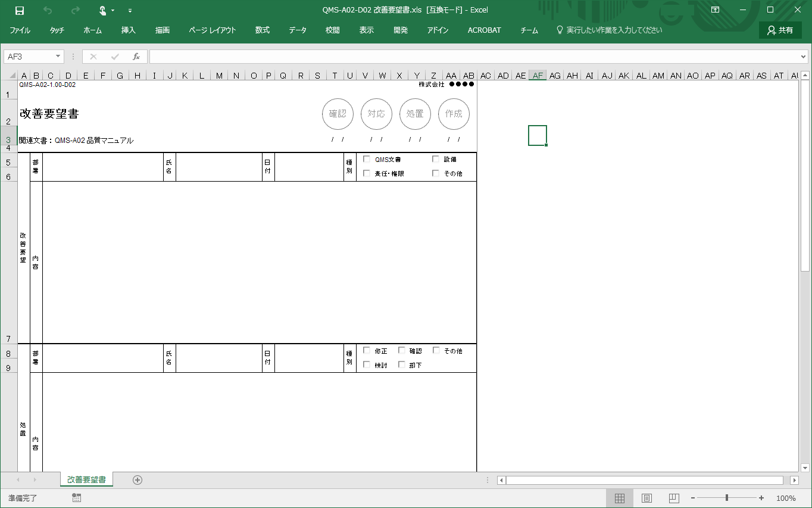812x508 pixels.
Task: Tick the 設備 checkbox
Action: pyautogui.click(x=436, y=159)
